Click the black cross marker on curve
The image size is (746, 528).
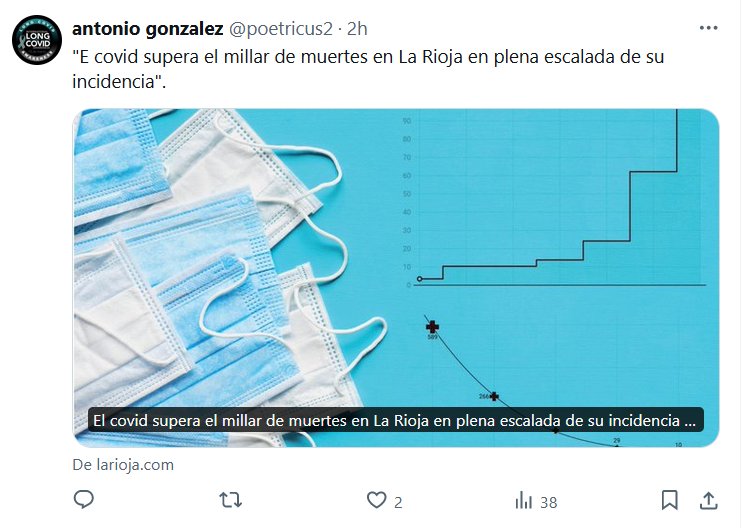(432, 327)
